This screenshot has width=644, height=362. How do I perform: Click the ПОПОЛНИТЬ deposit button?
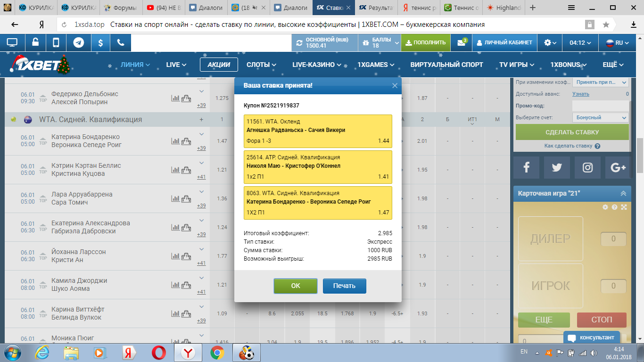click(425, 42)
